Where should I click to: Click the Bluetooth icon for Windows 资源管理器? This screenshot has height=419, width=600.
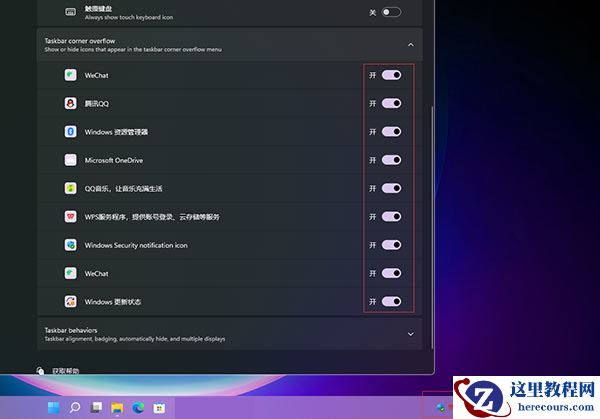click(70, 132)
